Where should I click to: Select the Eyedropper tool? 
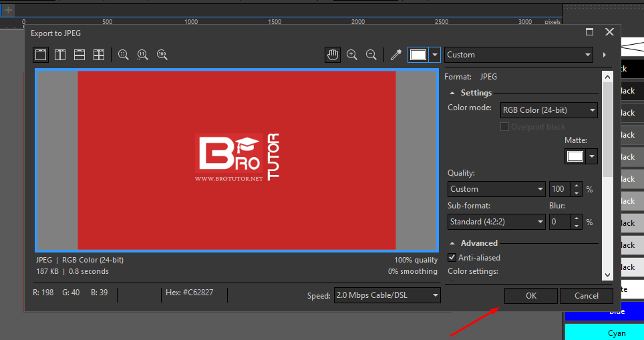(x=396, y=55)
